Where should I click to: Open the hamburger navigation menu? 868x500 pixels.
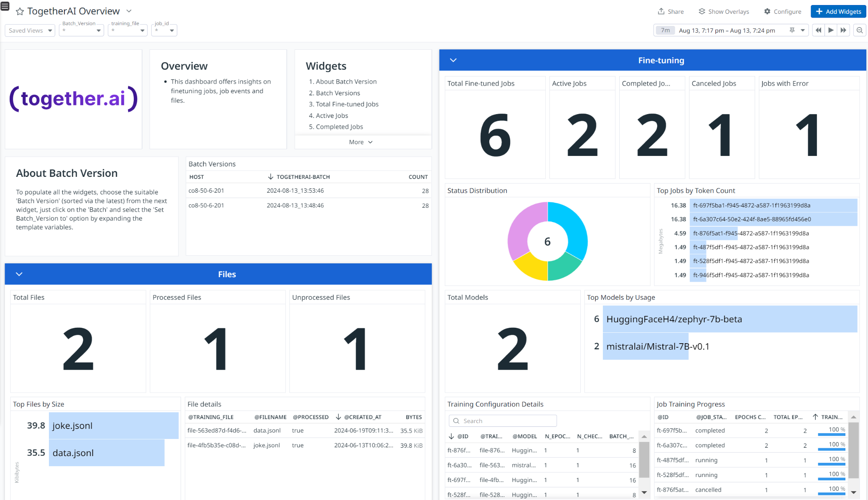click(x=5, y=6)
